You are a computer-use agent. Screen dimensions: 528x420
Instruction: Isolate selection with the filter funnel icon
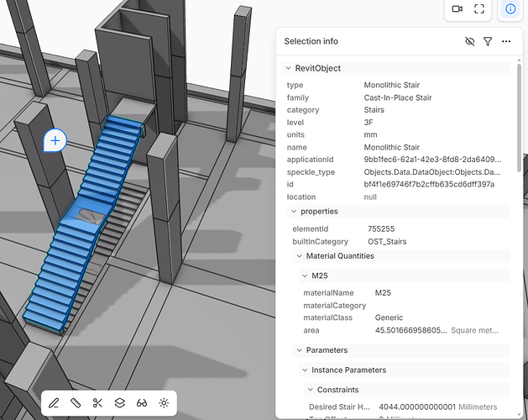coord(488,41)
